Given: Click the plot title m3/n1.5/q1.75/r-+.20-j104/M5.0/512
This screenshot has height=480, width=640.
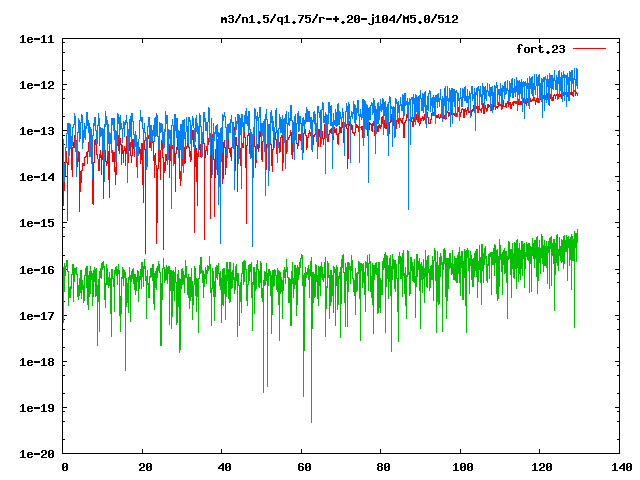Looking at the screenshot, I should coord(339,19).
